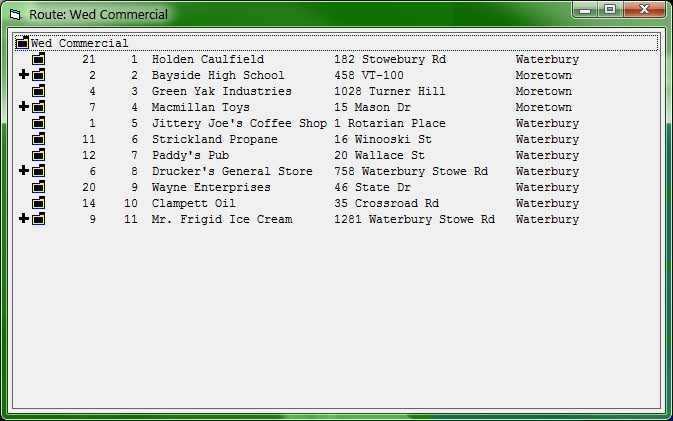This screenshot has height=421, width=673.
Task: Click the folder icon beside Macmillan Toys
Action: point(39,107)
